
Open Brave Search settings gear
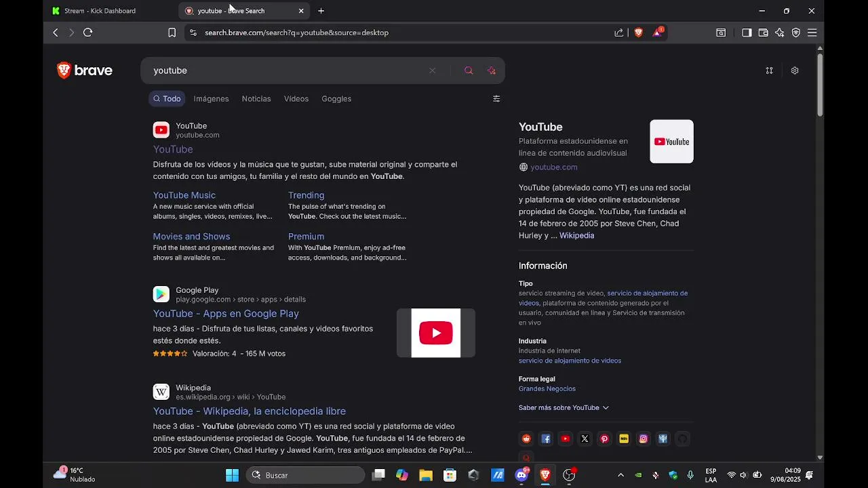click(x=795, y=70)
